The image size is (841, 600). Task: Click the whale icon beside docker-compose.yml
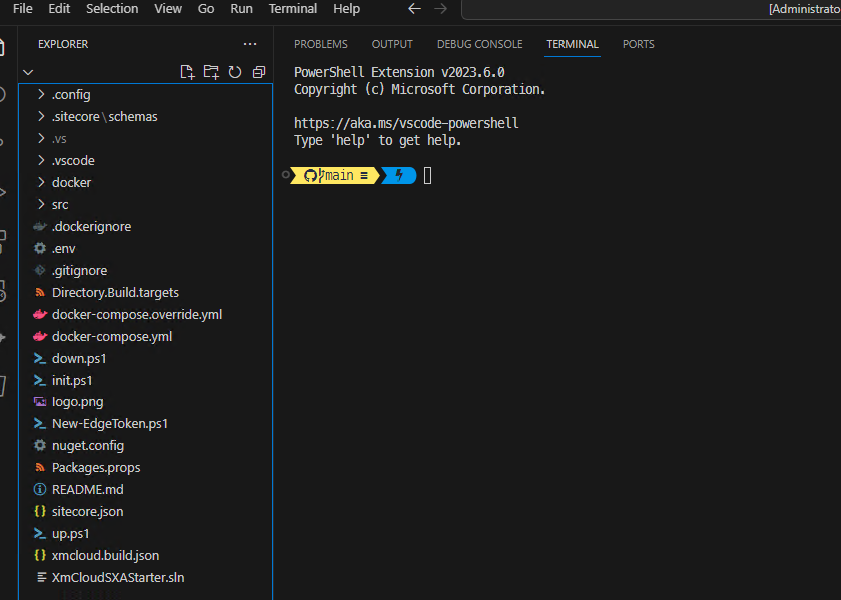[x=40, y=336]
